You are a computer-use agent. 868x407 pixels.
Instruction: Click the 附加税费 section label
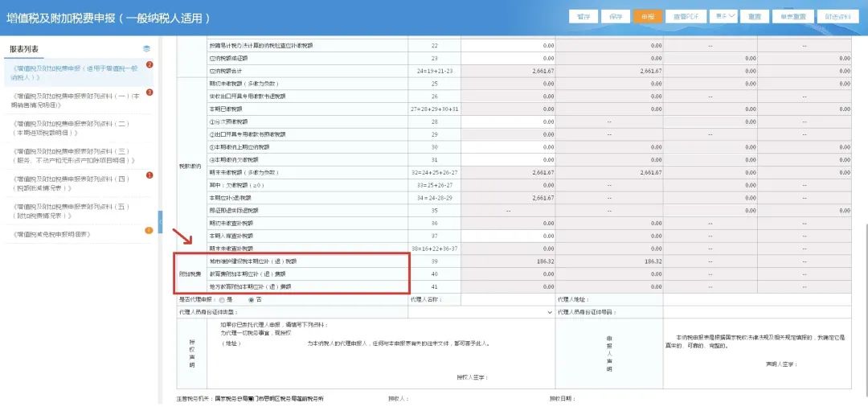[188, 274]
